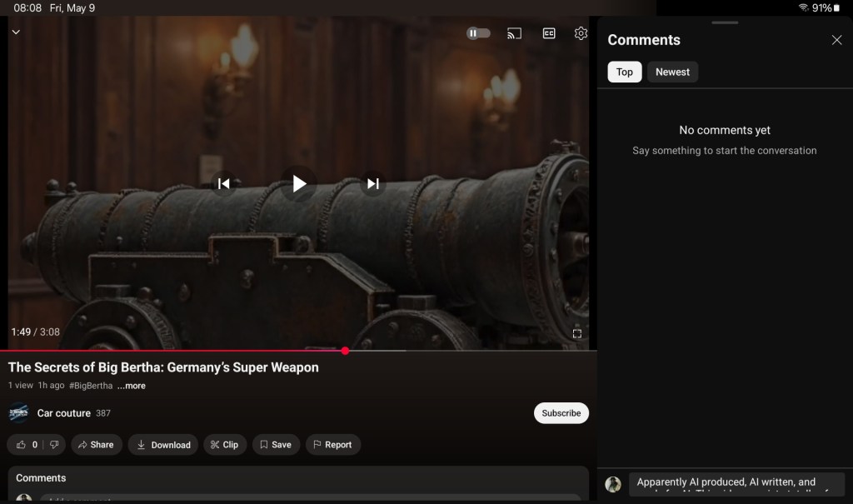Skip to the previous video

tap(223, 183)
